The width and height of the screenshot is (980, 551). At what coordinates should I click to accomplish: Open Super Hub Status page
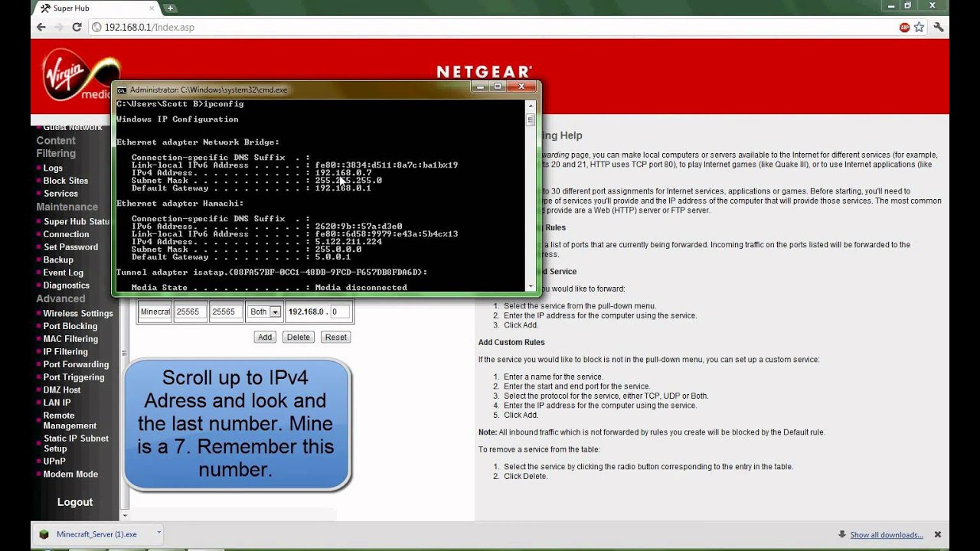[x=77, y=222]
